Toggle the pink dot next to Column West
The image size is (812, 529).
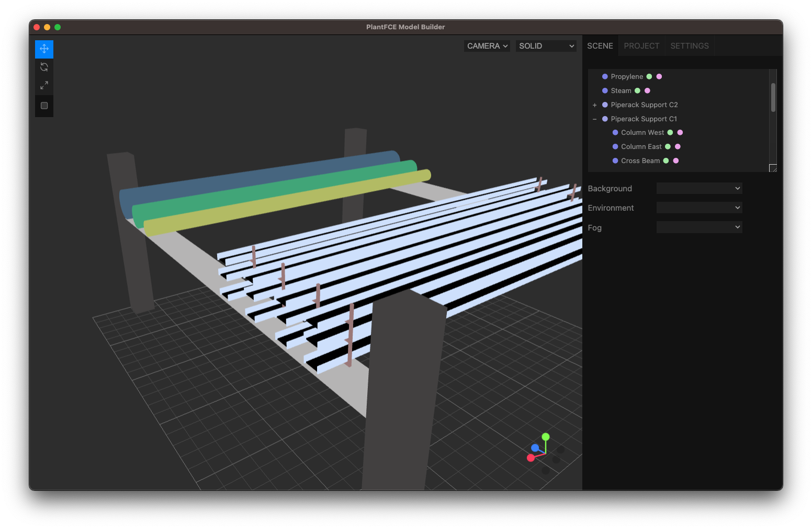(679, 132)
